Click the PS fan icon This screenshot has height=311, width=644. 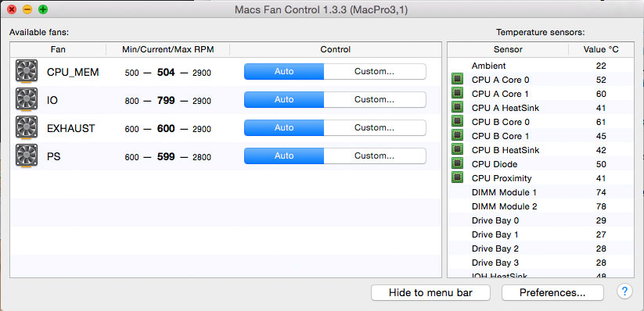[x=27, y=156]
